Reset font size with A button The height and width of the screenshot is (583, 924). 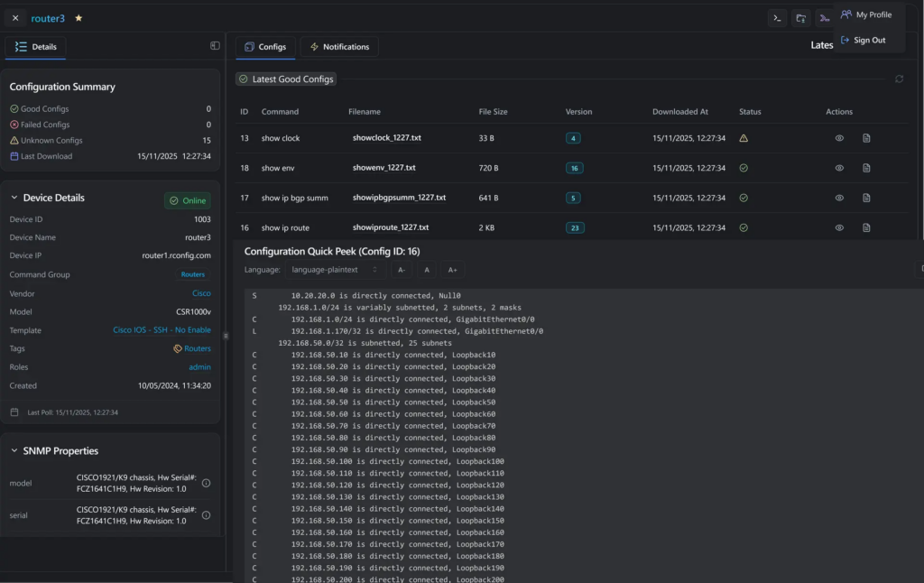pos(427,270)
